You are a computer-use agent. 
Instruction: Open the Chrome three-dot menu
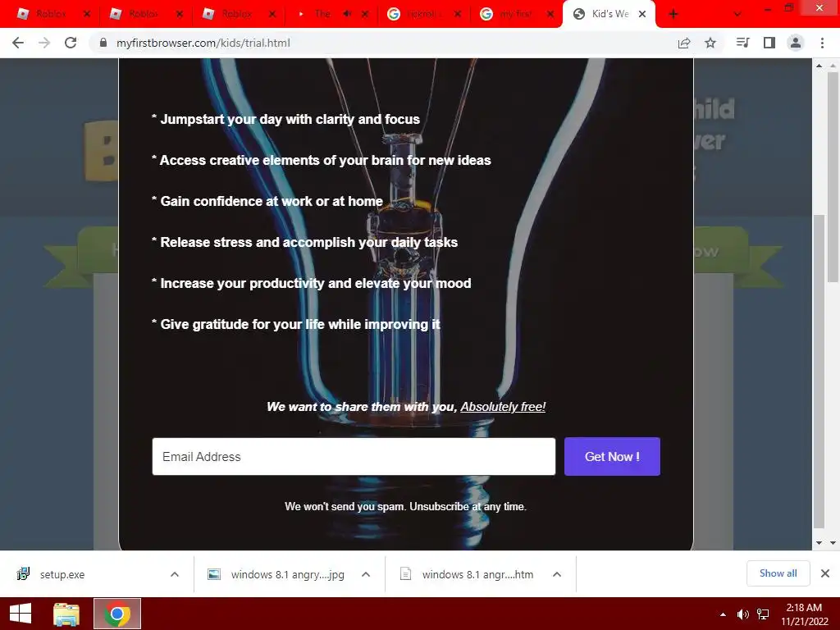coord(822,43)
